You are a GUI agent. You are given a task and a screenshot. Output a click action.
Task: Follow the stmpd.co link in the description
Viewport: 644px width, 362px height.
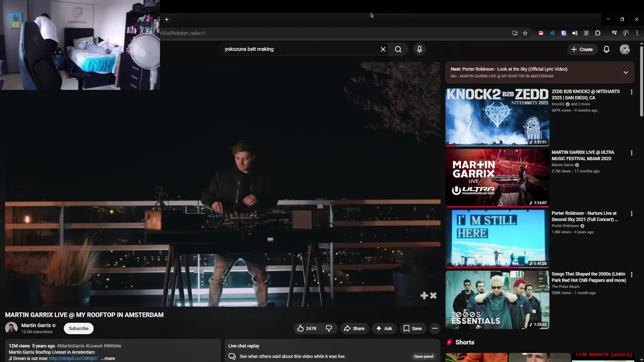pos(73,358)
